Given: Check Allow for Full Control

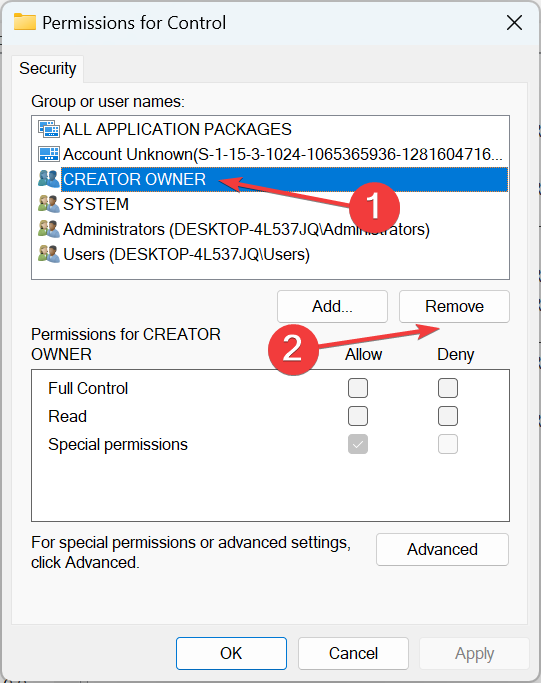Looking at the screenshot, I should 358,388.
